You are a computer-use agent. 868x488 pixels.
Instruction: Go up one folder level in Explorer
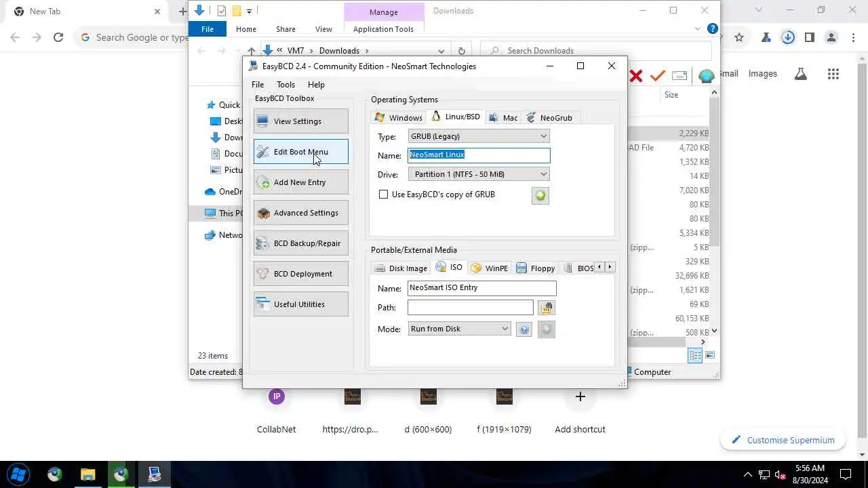tap(252, 51)
